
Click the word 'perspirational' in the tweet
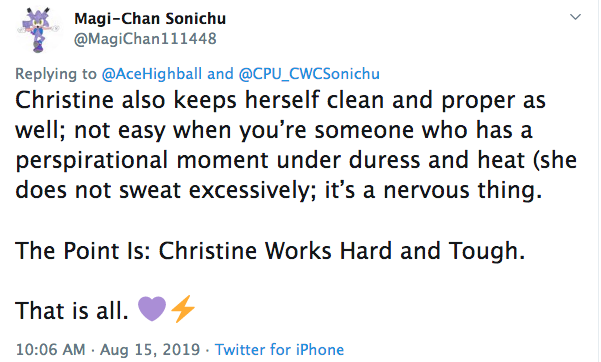point(92,160)
